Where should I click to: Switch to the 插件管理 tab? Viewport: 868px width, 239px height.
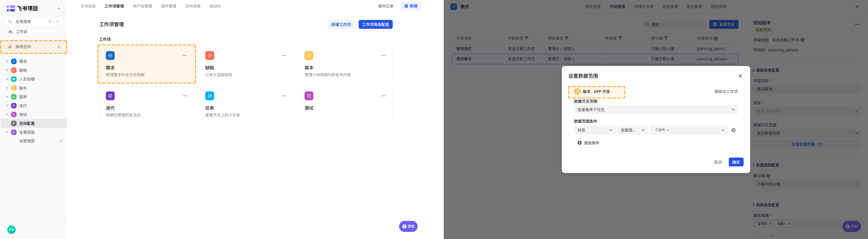(168, 6)
